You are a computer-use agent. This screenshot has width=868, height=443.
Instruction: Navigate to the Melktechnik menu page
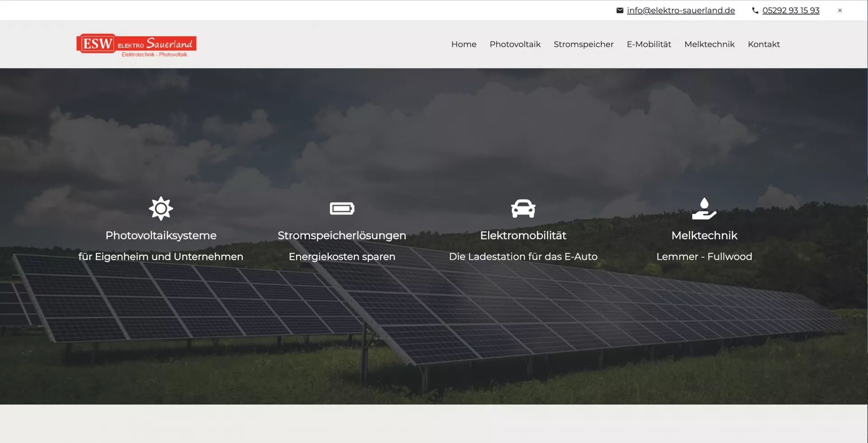pos(709,44)
